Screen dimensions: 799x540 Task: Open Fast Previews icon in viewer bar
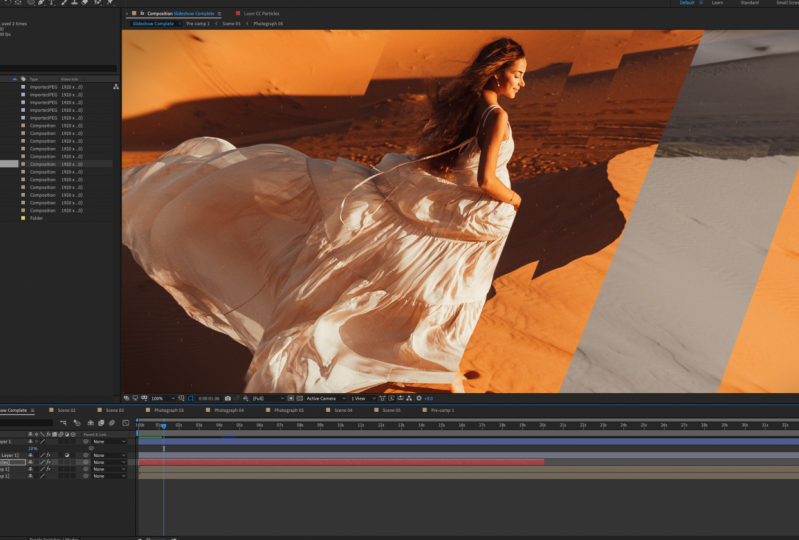point(391,398)
